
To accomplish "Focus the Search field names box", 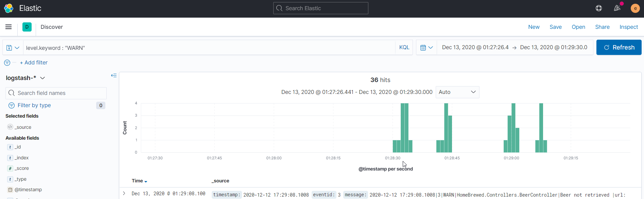I will [56, 93].
